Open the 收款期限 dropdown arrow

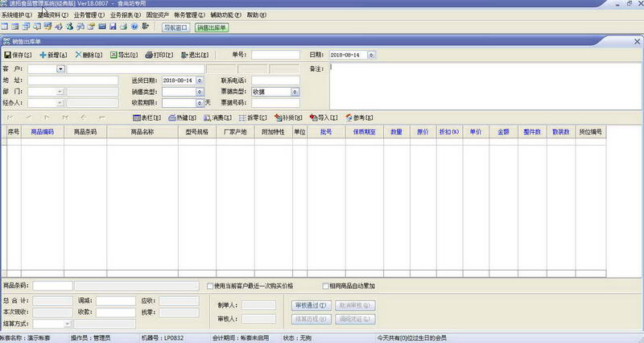(x=200, y=103)
